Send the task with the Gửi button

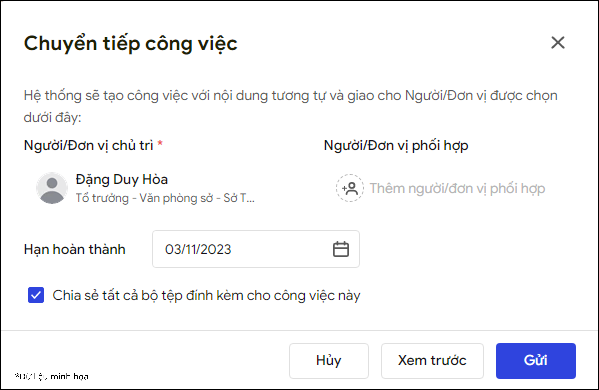(536, 361)
